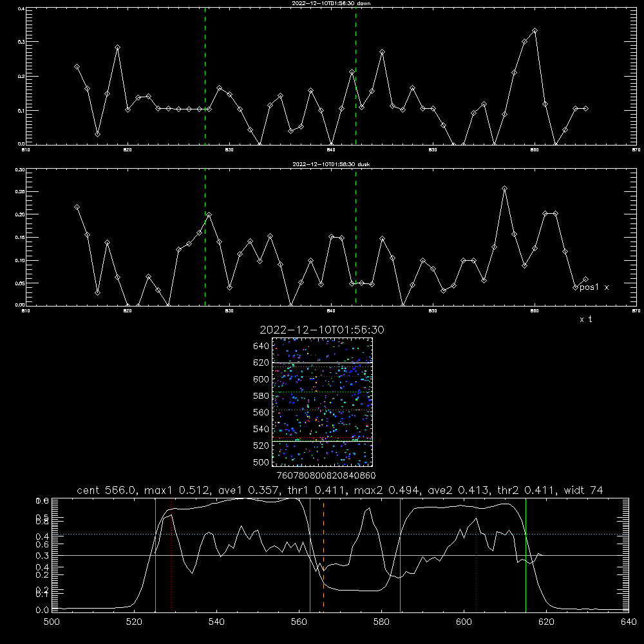This screenshot has width=644, height=644.
Task: Click the solid green line near 563 in bottom plot
Action: 310,555
